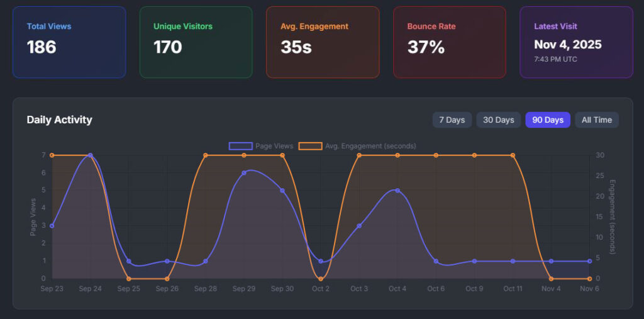Open the Bounce Rate card

tap(449, 42)
